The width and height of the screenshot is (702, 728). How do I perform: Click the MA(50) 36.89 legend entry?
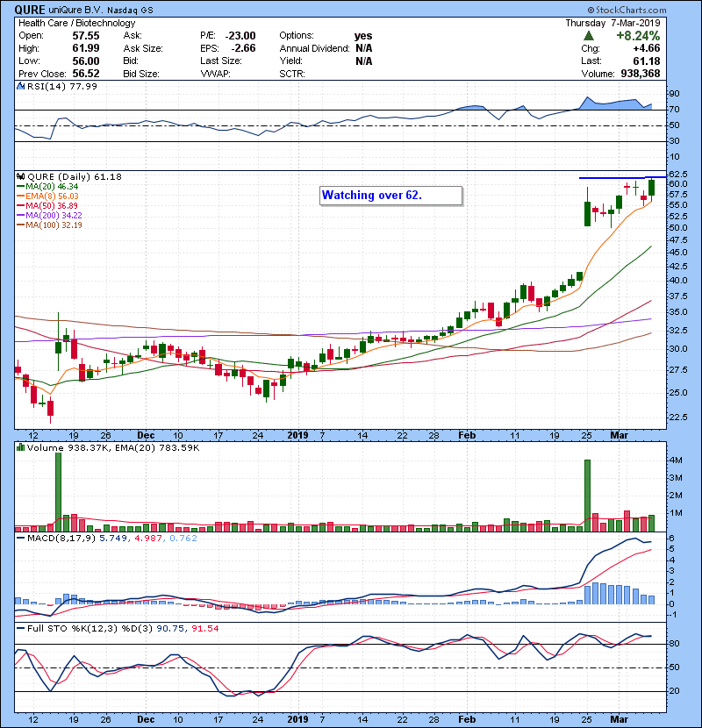(47, 205)
